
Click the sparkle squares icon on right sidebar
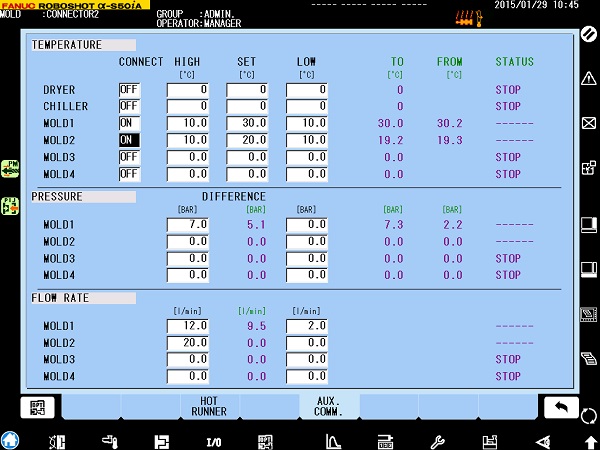[x=589, y=168]
